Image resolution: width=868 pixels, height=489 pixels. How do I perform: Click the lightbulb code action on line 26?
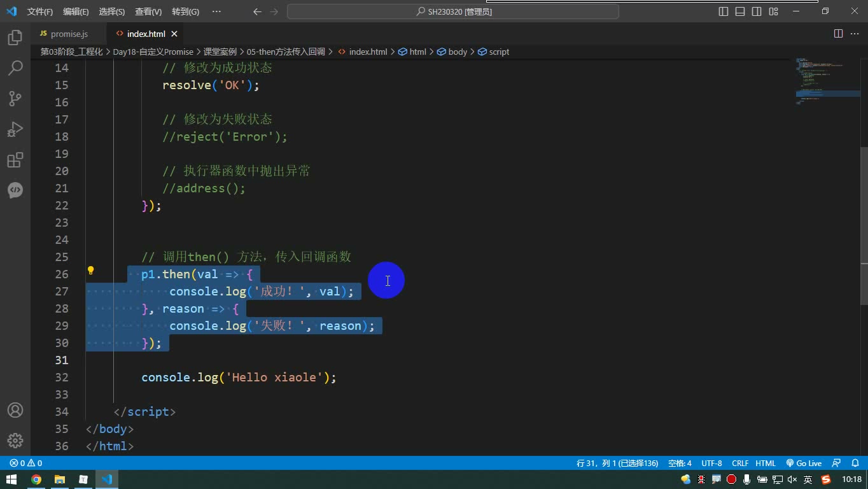tap(90, 271)
